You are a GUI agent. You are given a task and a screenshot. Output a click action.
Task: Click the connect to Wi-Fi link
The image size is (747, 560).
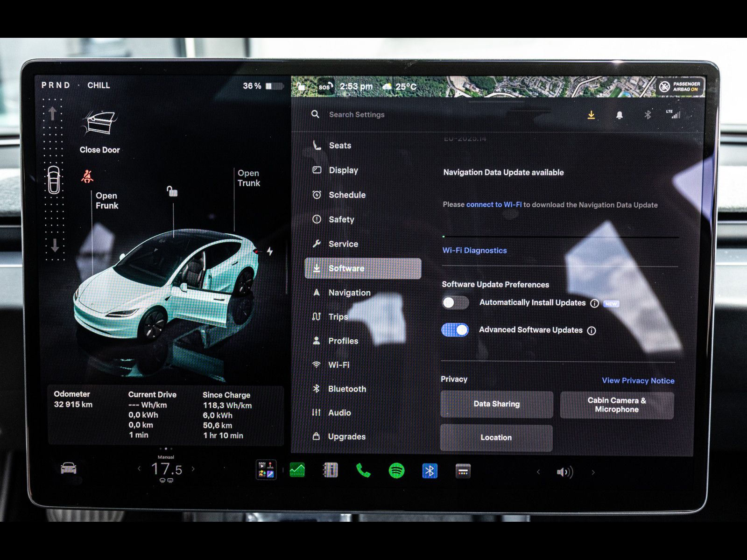coord(494,204)
